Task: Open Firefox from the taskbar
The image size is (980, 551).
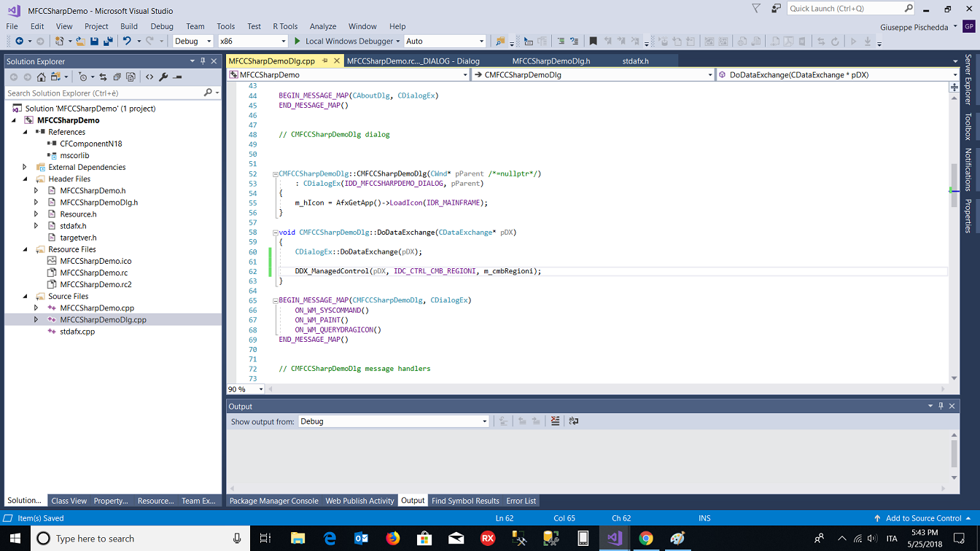Action: click(x=394, y=539)
